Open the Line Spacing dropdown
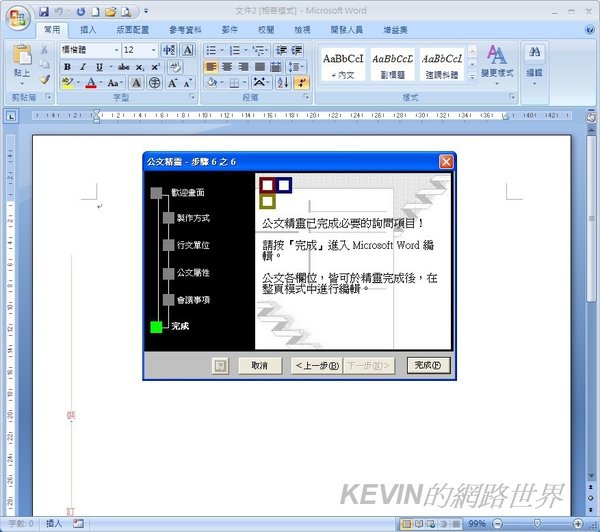Viewport: 600px width, 532px height. click(x=297, y=67)
